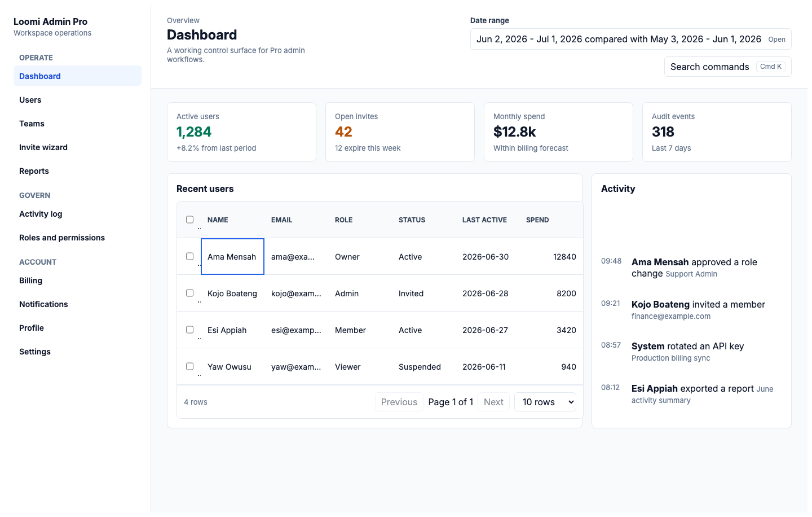Check the Yaw Owusu row checkbox
The height and width of the screenshot is (517, 812).
click(189, 366)
